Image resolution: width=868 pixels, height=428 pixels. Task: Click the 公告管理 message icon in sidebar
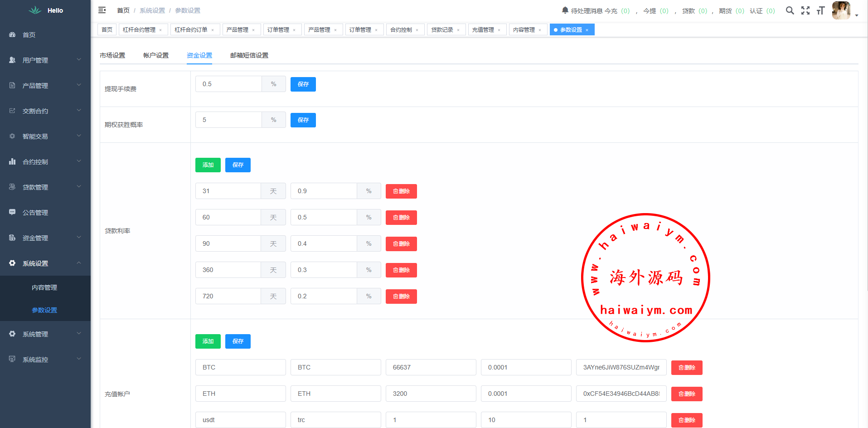coord(12,212)
